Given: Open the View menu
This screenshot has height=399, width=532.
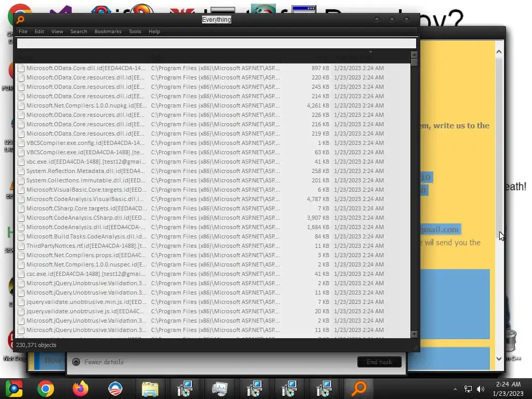Looking at the screenshot, I should (57, 32).
